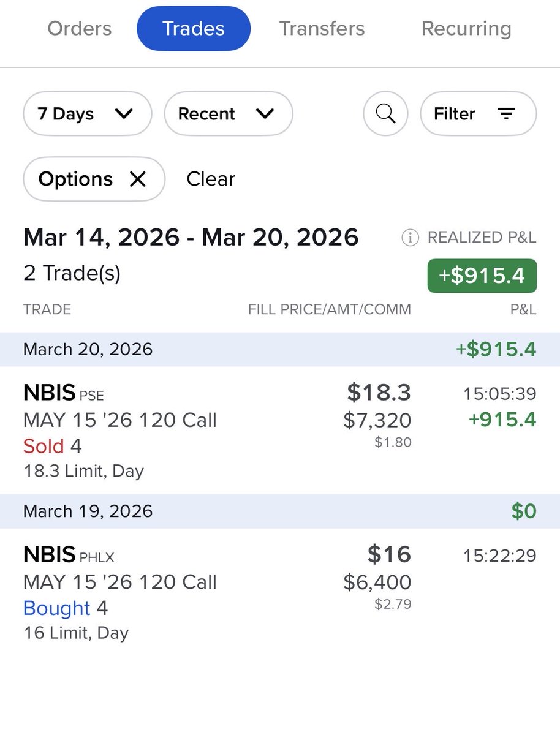Tap the $16 fill price
The width and height of the screenshot is (560, 735).
click(x=389, y=554)
